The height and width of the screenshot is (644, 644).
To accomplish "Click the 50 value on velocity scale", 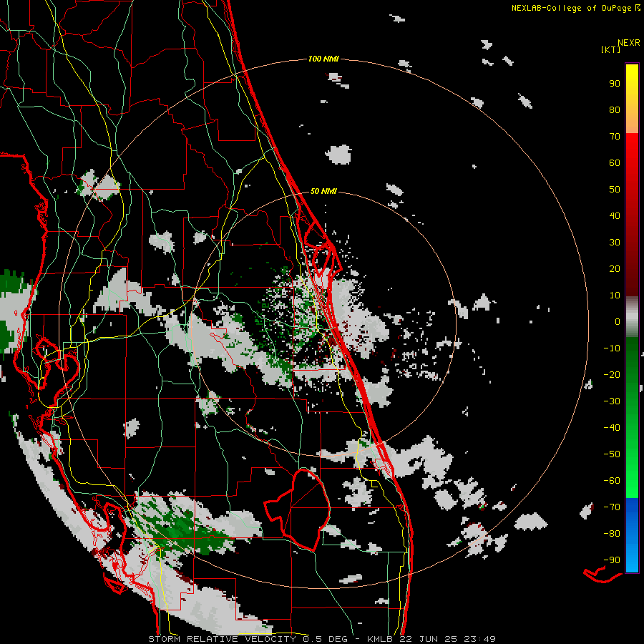I will pos(615,189).
